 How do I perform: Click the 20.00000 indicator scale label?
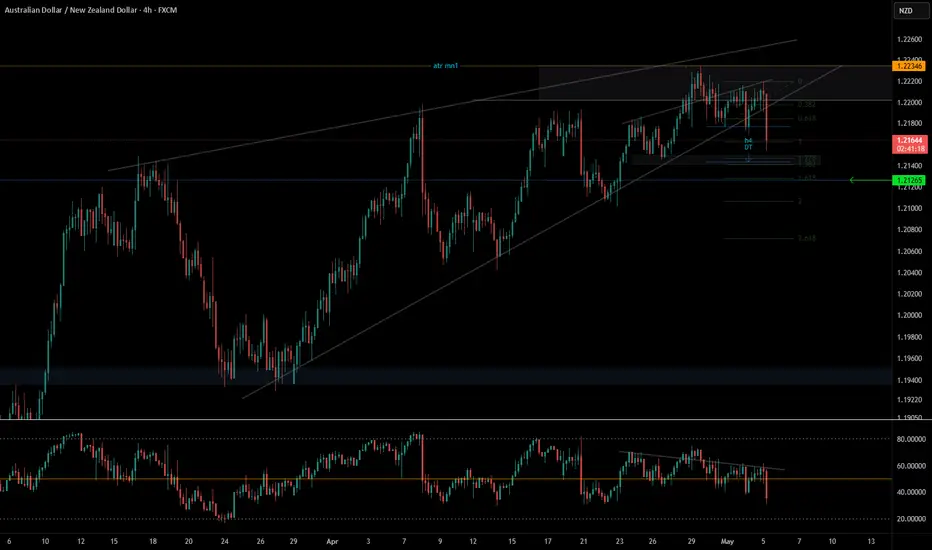coord(911,518)
